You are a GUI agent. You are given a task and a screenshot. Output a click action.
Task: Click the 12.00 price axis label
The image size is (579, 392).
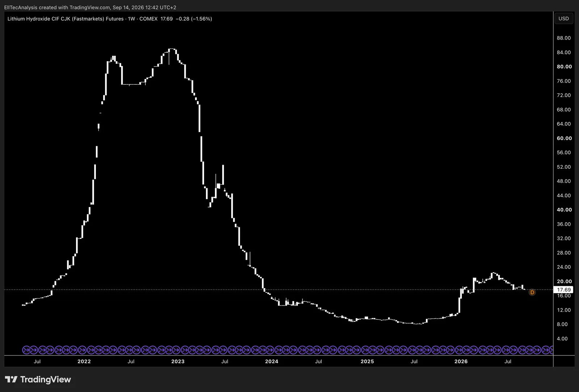point(564,310)
